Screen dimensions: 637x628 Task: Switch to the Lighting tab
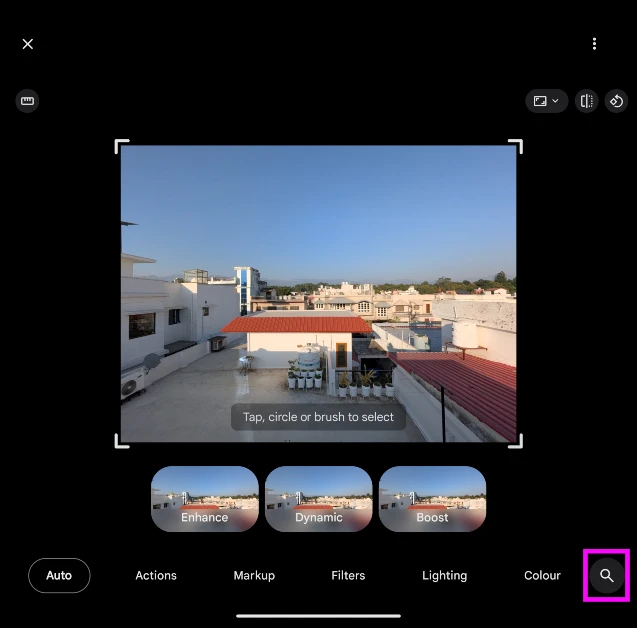pos(444,576)
